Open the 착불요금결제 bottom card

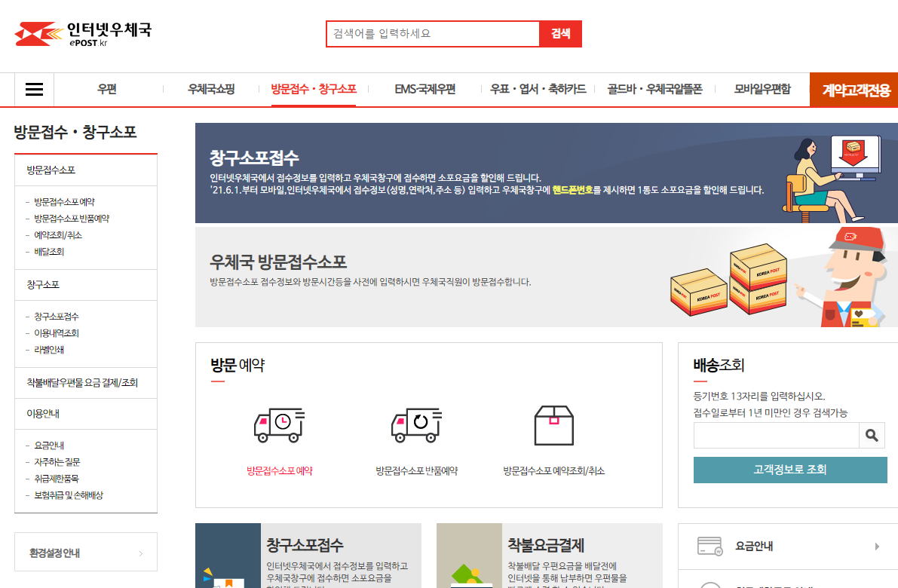tap(549, 556)
